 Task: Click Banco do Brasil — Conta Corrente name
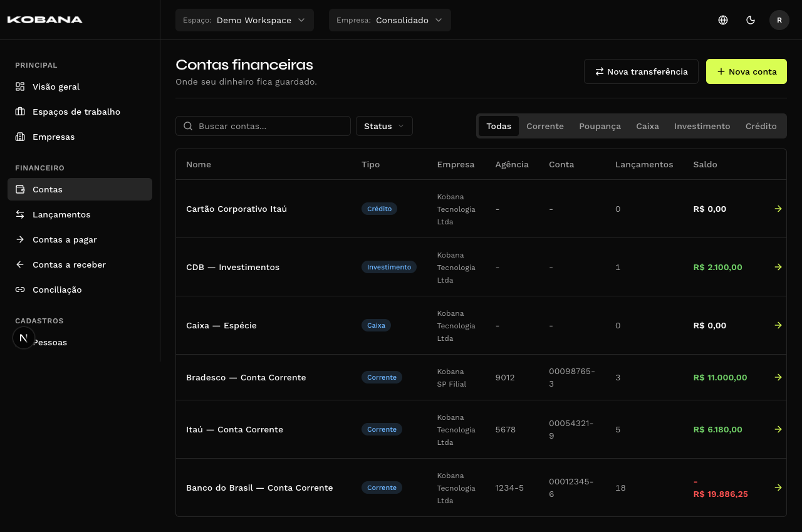tap(259, 488)
